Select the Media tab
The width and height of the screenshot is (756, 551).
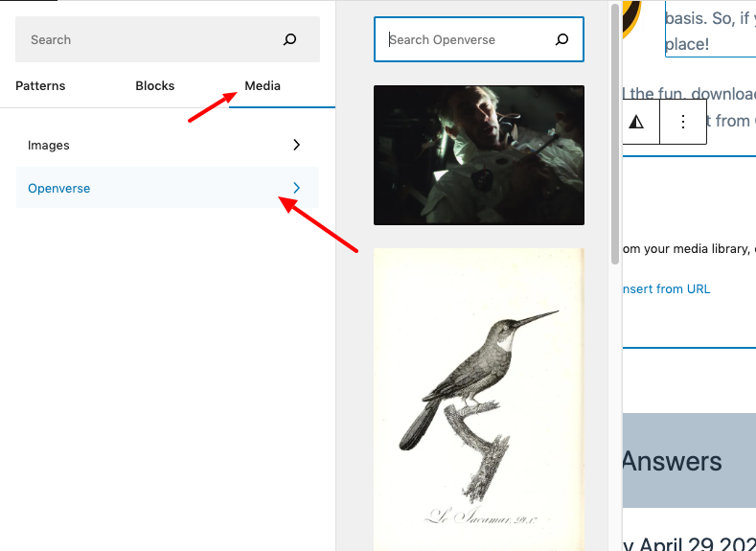[x=263, y=86]
